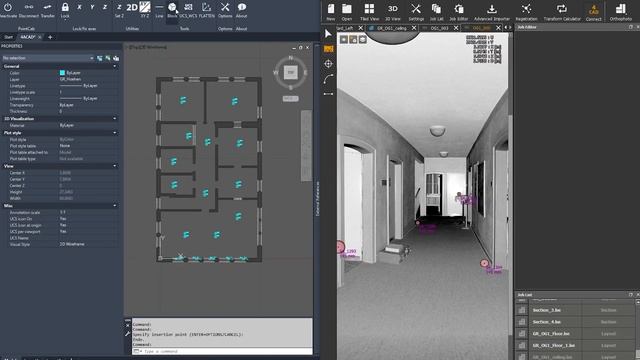Switch to the 4ACAD drawing tab
This screenshot has width=640, height=360.
click(x=28, y=37)
